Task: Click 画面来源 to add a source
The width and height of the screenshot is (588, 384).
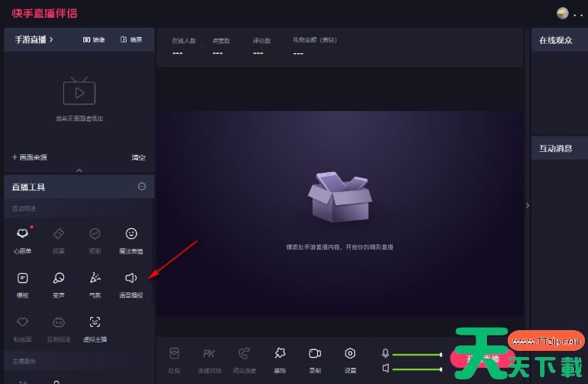Action: pyautogui.click(x=30, y=157)
